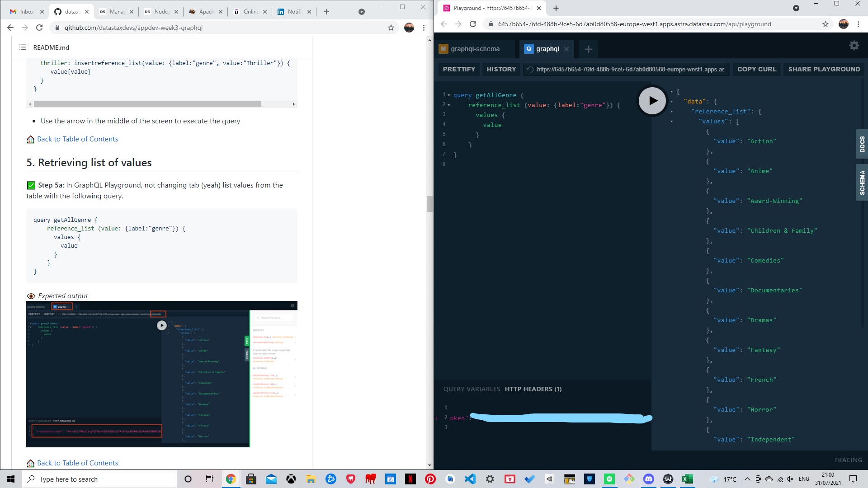
Task: Open the SCHEMA side panel
Action: [x=863, y=182]
